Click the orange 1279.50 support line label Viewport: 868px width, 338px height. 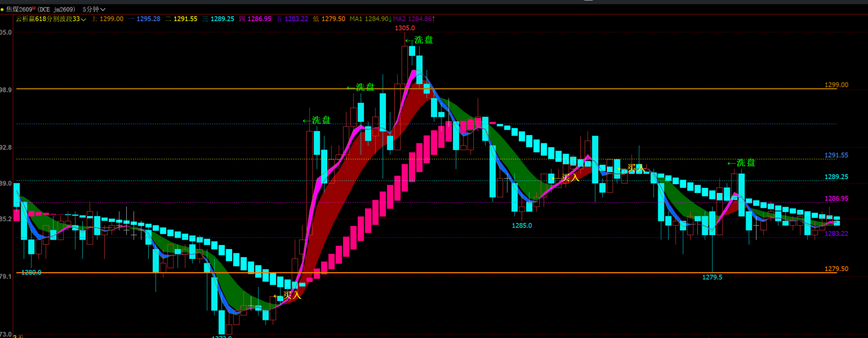coord(836,269)
